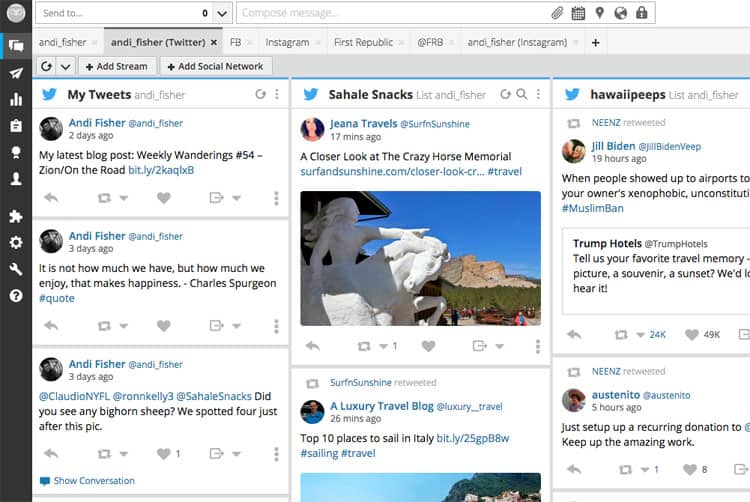Screen dimensions: 750x502
Task: Like the austenito donation tweet
Action: (x=690, y=469)
